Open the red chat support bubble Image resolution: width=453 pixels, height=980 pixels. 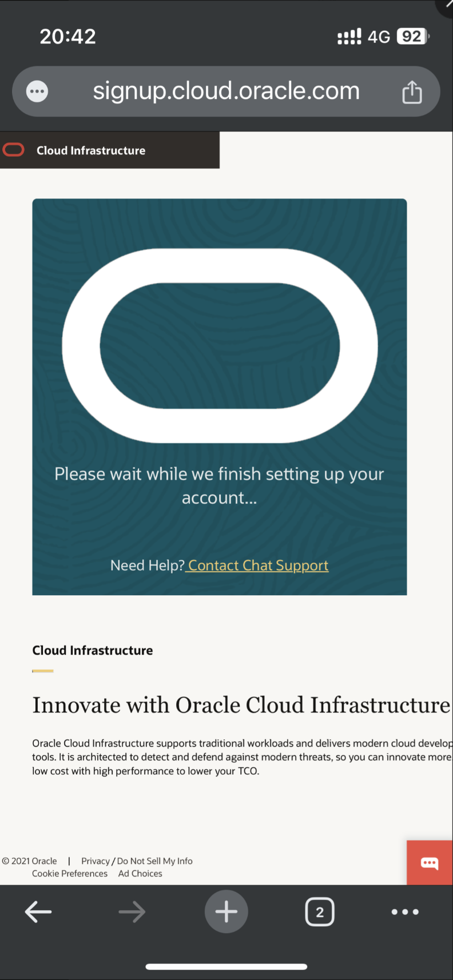[430, 863]
